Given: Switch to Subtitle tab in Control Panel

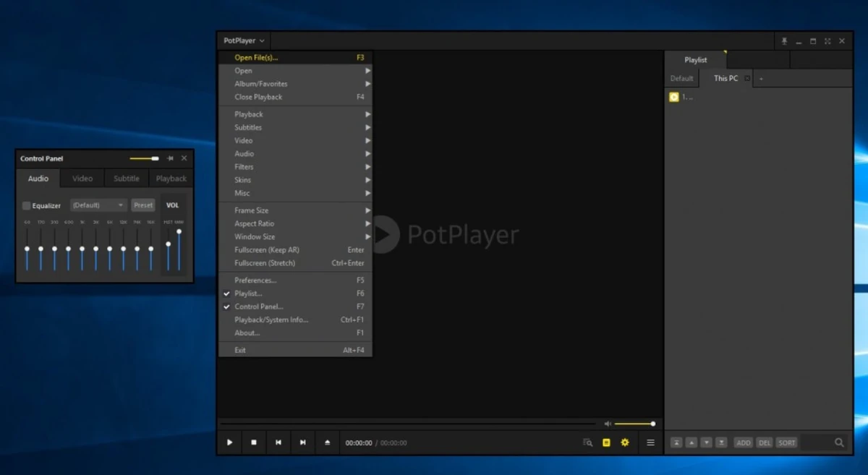Looking at the screenshot, I should 127,179.
